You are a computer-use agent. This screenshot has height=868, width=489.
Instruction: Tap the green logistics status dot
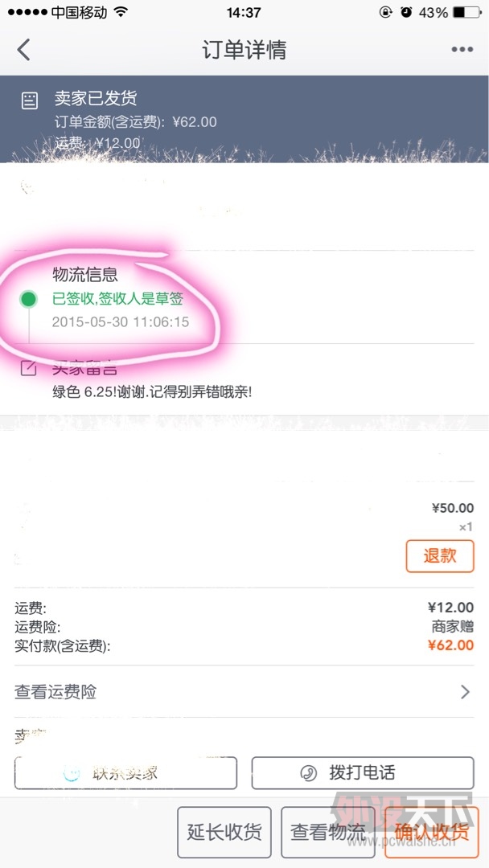28,300
